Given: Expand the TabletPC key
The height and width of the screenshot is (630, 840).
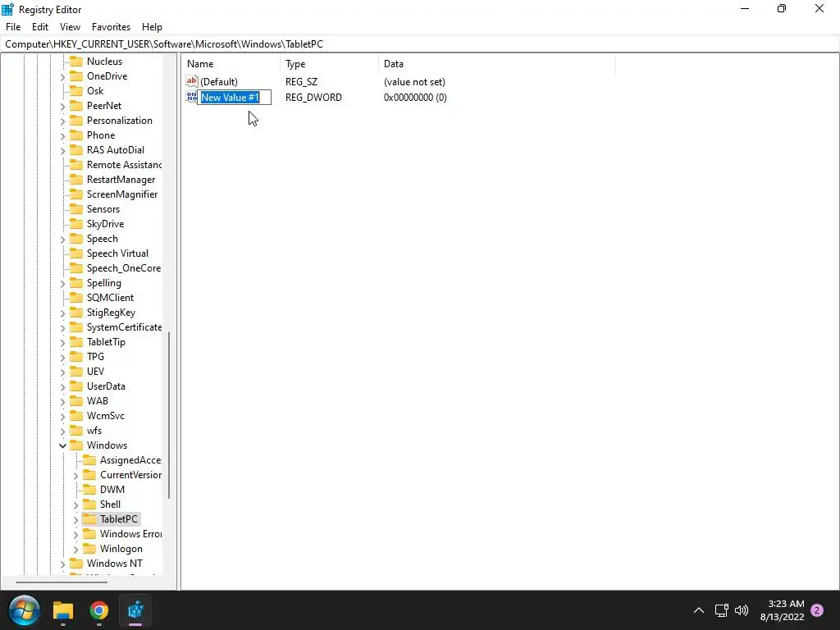Looking at the screenshot, I should (x=75, y=519).
